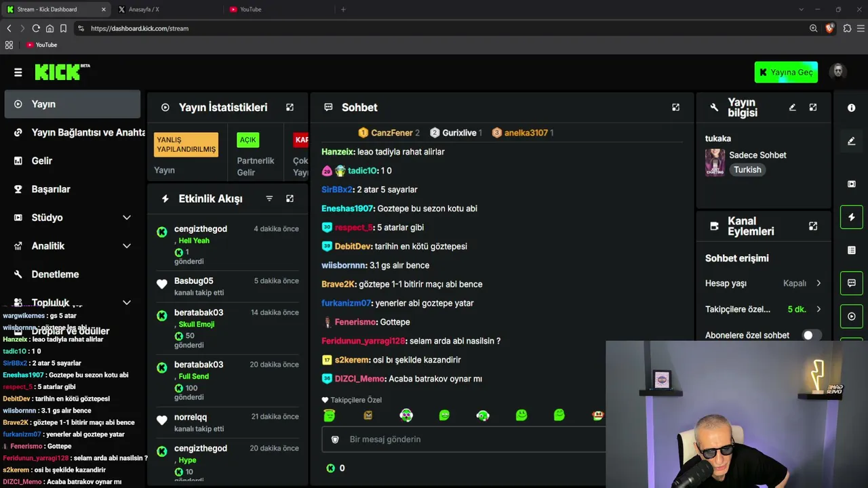Viewport: 868px width, 488px height.
Task: Open the Brave shields icon
Action: pos(830,28)
